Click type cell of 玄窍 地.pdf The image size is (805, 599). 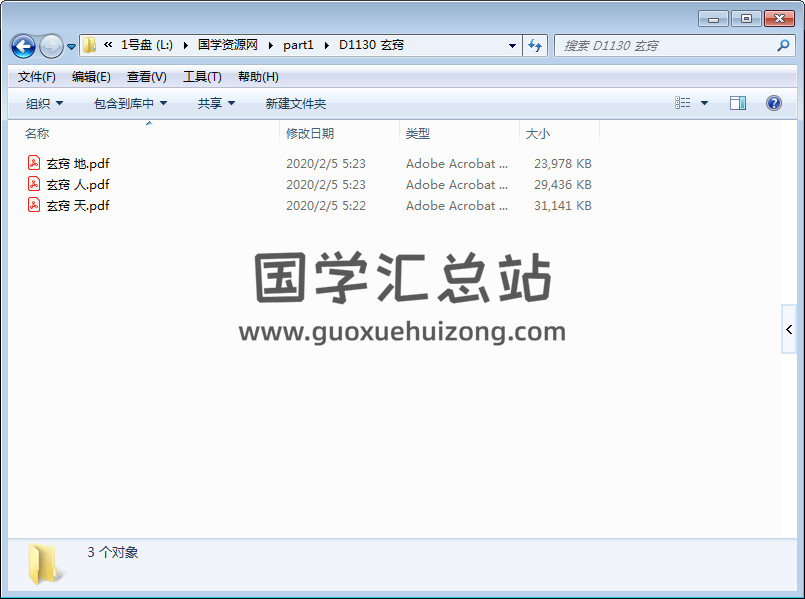coord(457,164)
